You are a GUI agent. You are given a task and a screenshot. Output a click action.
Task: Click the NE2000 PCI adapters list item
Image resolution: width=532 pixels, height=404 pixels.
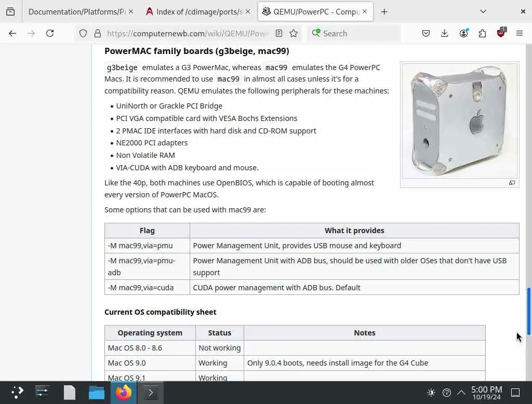coord(152,143)
